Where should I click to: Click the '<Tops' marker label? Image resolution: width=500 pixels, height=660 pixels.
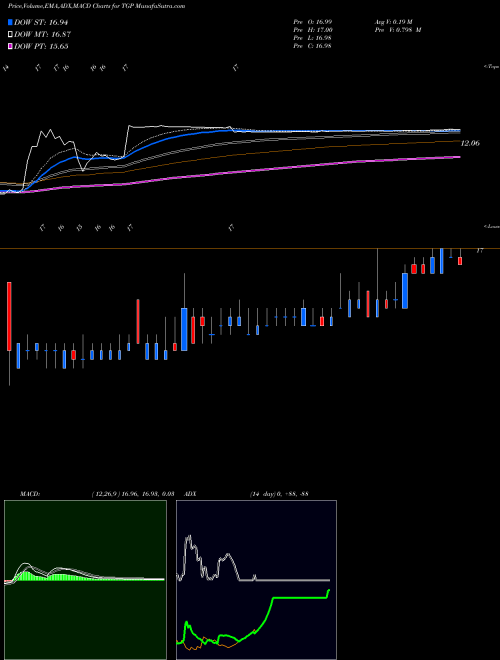click(491, 67)
